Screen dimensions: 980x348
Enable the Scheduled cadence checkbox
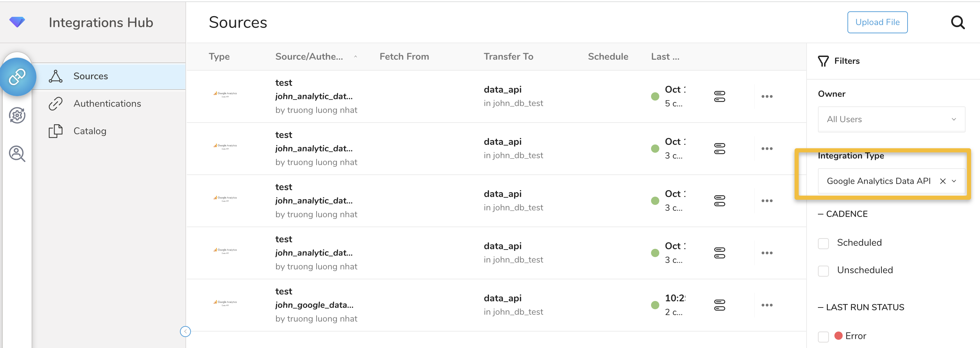[x=823, y=243]
